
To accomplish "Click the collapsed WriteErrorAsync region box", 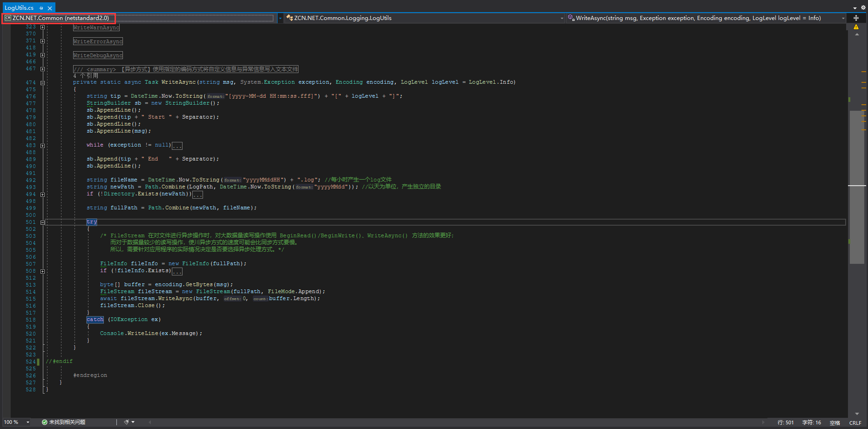I will [98, 41].
